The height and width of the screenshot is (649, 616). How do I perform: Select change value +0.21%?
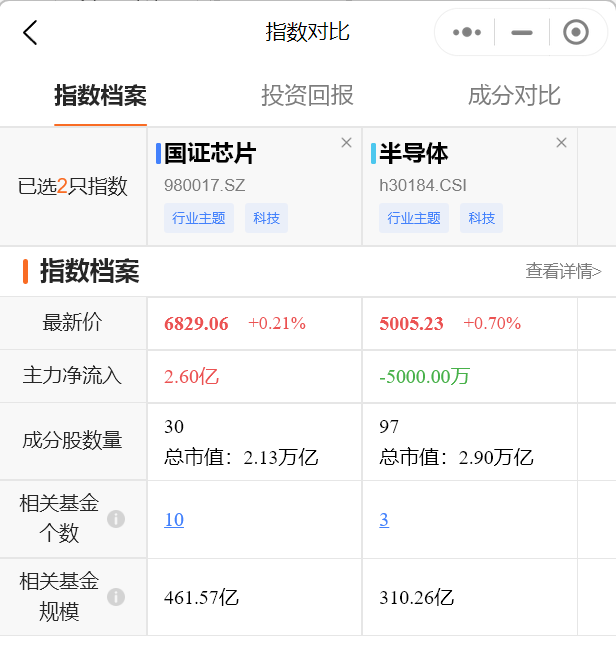(x=277, y=323)
